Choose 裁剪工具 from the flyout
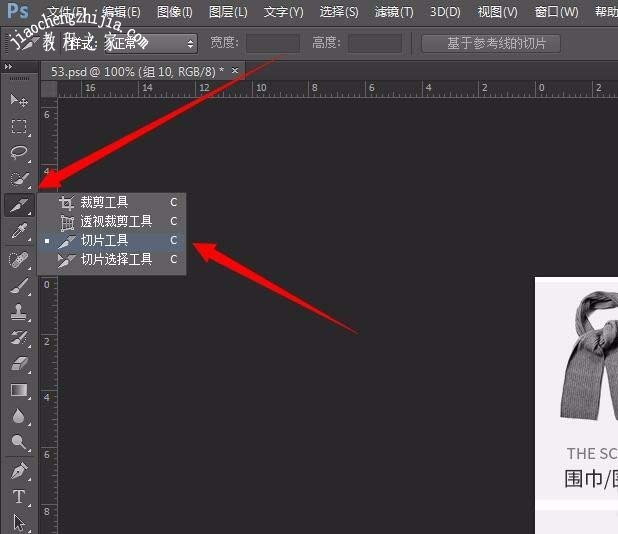 coord(112,202)
